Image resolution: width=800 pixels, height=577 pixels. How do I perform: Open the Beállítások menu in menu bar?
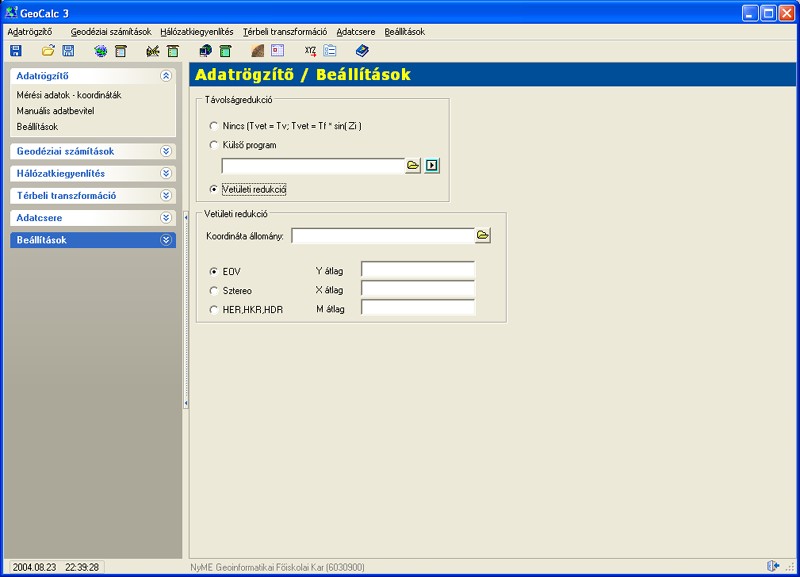click(405, 32)
